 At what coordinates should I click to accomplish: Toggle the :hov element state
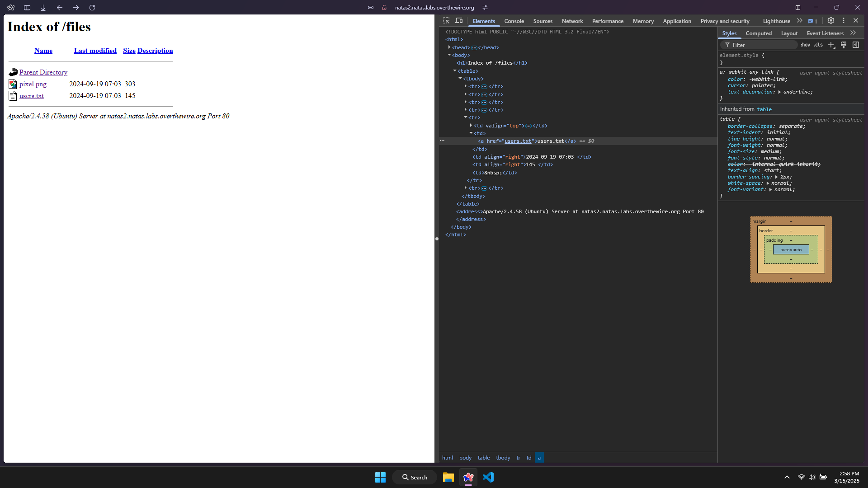(x=806, y=45)
